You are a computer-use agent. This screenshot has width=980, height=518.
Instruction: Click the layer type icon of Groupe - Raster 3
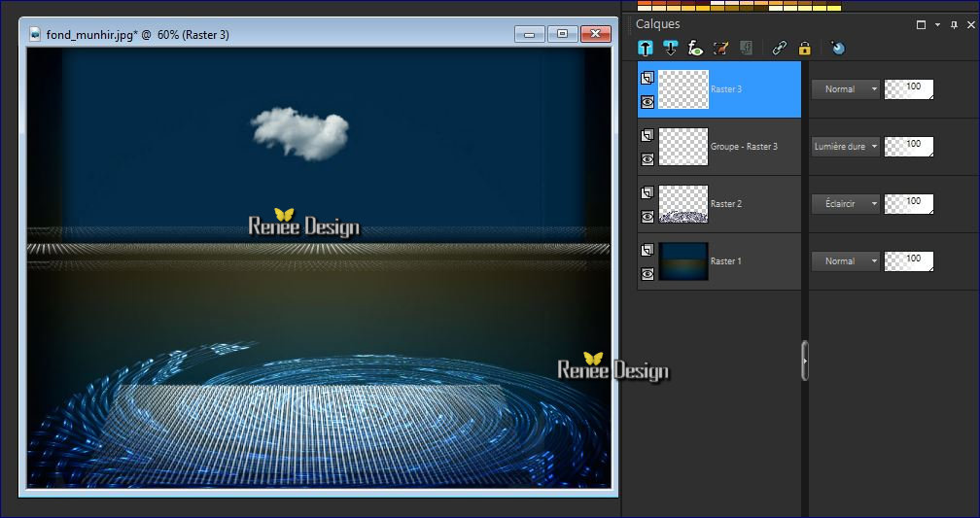click(647, 135)
